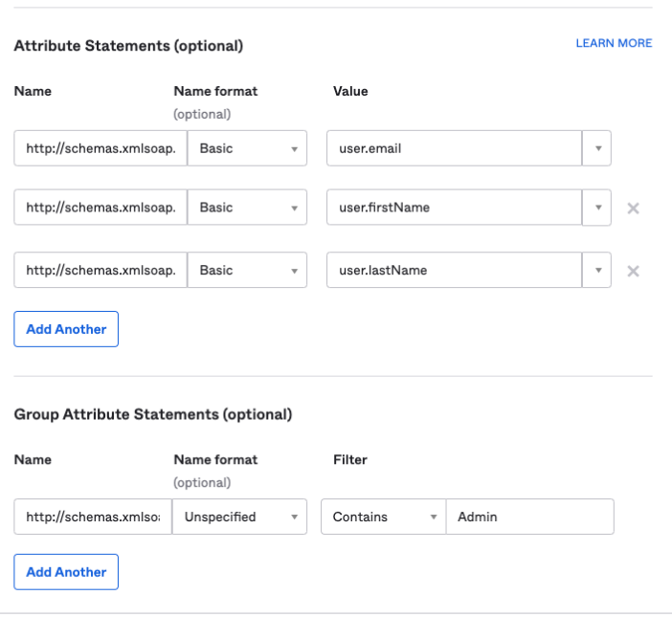Image resolution: width=672 pixels, height=617 pixels.
Task: Click the first attribute Name field
Action: point(101,149)
